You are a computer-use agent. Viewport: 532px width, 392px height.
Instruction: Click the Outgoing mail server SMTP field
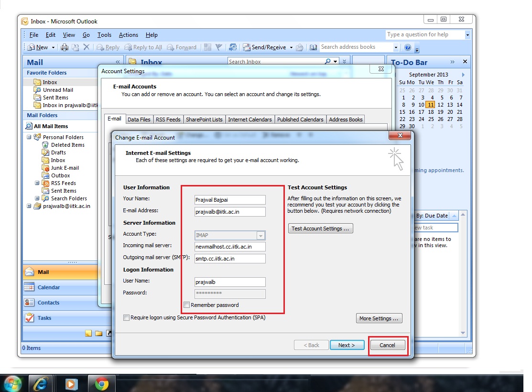(x=230, y=259)
